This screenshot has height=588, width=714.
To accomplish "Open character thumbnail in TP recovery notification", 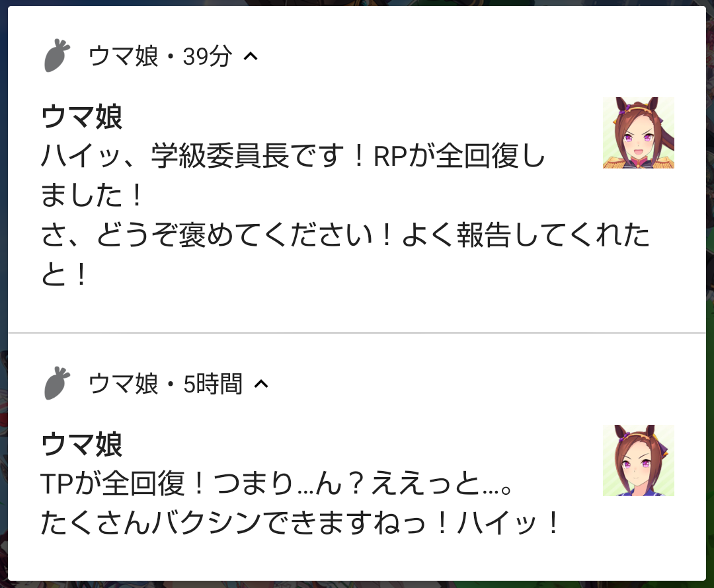I will coord(639,460).
